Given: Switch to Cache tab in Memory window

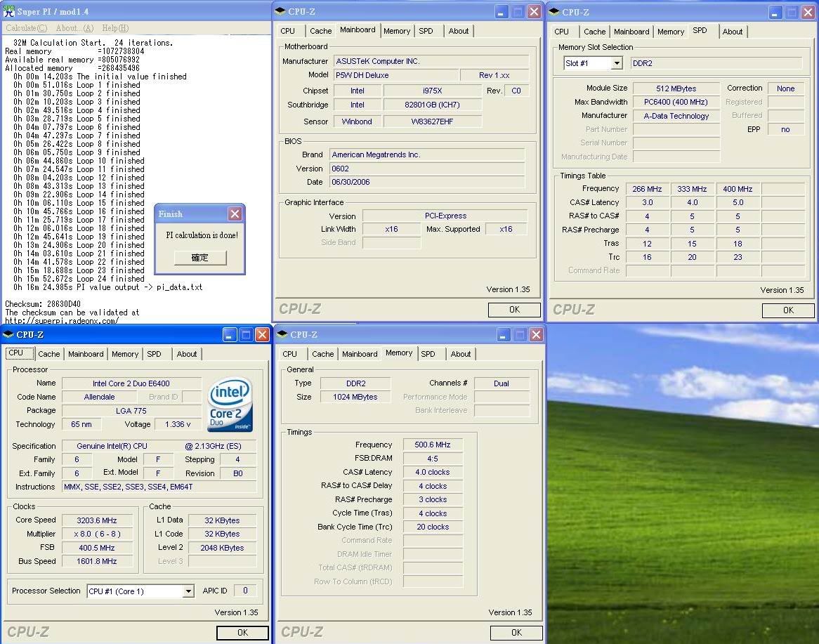Looking at the screenshot, I should [322, 353].
